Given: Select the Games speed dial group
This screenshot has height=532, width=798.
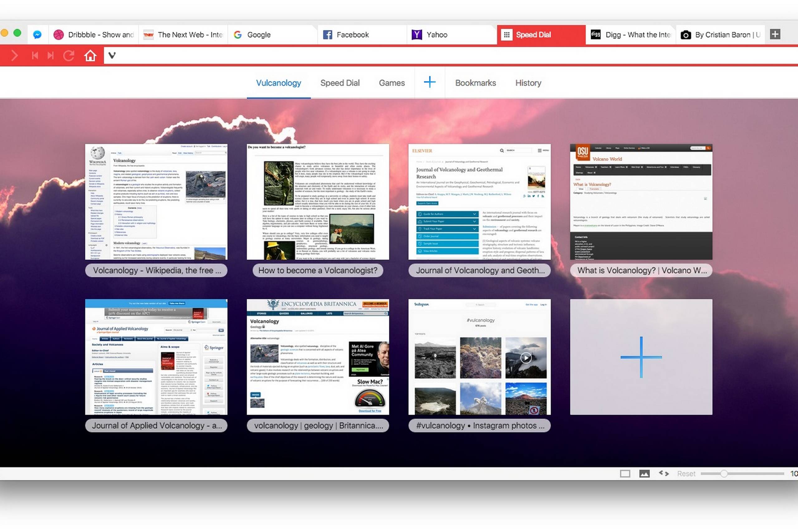Looking at the screenshot, I should 392,83.
